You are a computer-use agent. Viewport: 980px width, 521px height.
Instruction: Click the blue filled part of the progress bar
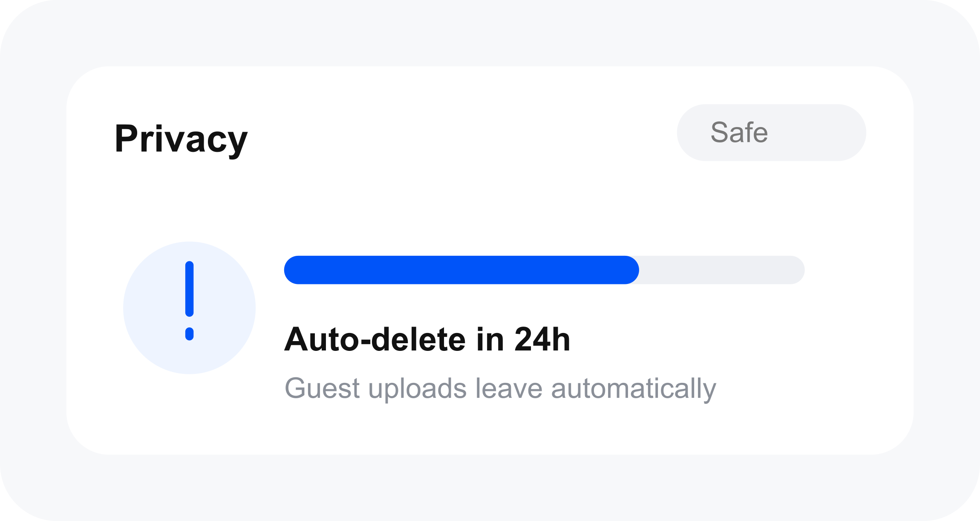tap(461, 270)
